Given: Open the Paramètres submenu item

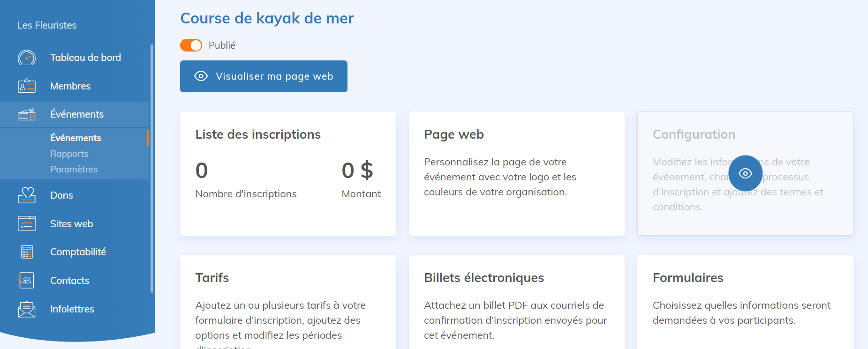Looking at the screenshot, I should (74, 169).
